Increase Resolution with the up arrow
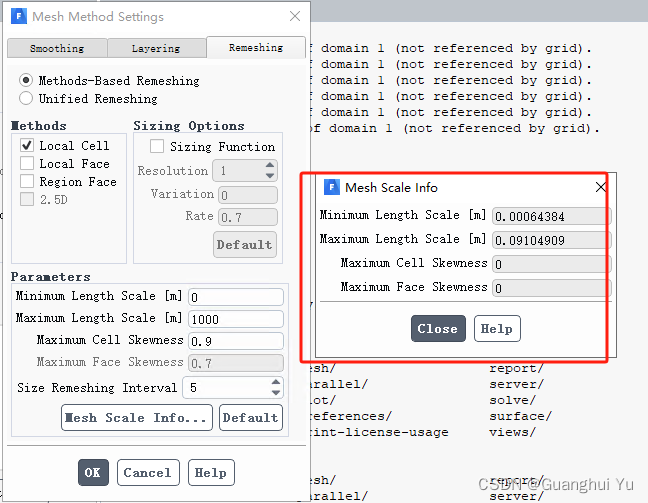The width and height of the screenshot is (648, 503). [x=270, y=165]
